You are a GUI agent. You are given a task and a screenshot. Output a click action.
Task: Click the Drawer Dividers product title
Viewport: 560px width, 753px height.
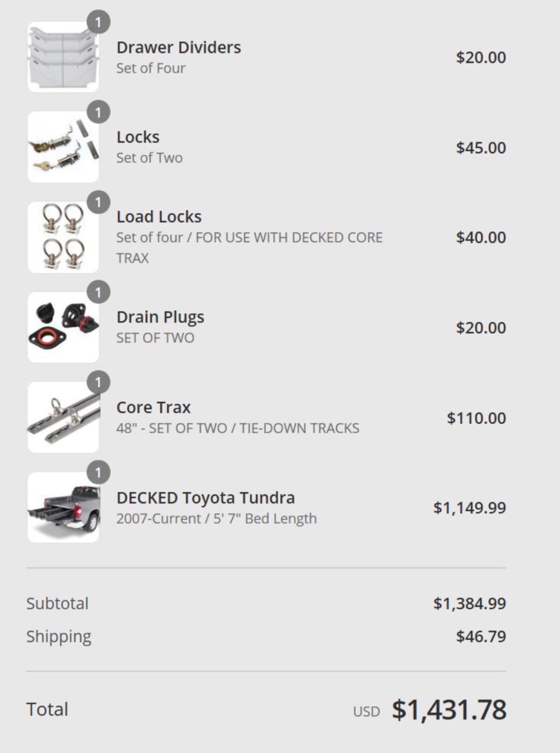tap(179, 47)
